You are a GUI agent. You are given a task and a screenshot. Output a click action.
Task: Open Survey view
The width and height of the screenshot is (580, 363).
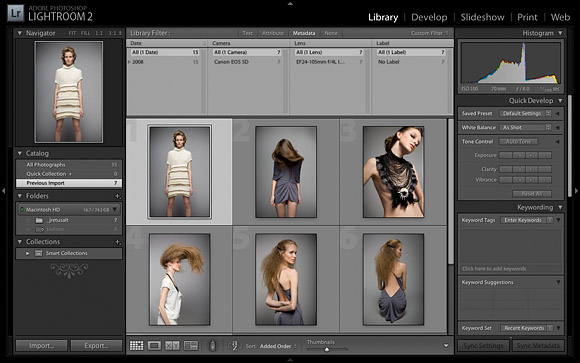pos(191,346)
